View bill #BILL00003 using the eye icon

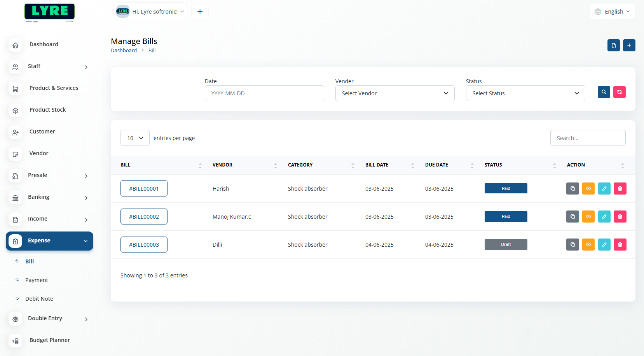pos(588,245)
